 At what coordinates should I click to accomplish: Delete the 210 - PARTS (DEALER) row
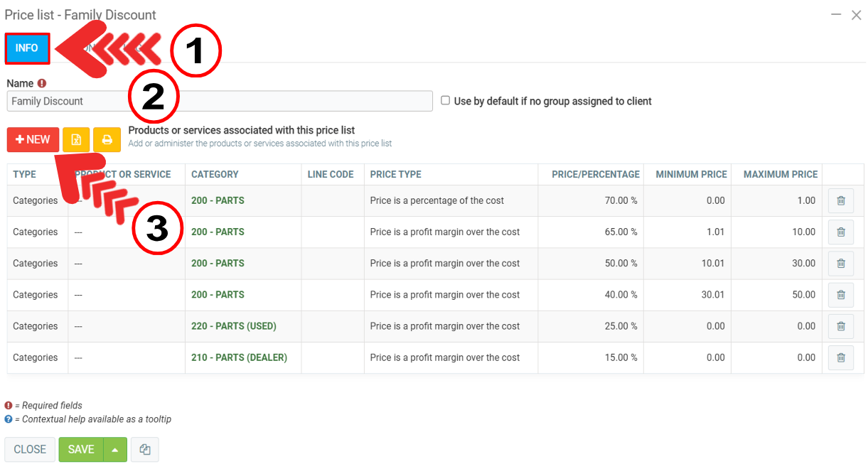(840, 357)
